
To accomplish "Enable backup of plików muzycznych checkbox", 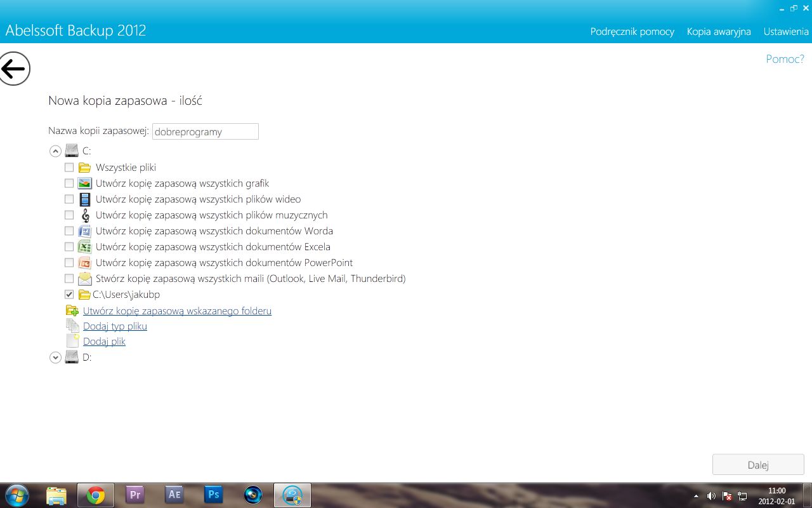I will [x=69, y=215].
